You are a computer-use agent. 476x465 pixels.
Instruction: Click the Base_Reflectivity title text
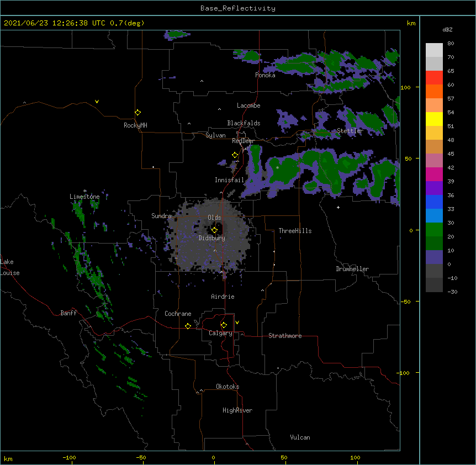click(x=238, y=8)
